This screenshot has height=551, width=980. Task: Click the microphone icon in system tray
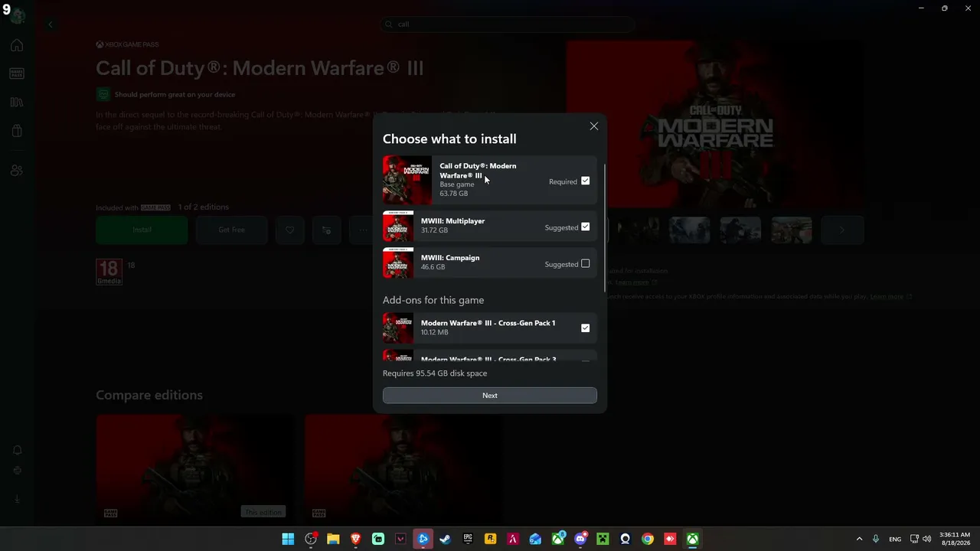click(x=875, y=539)
